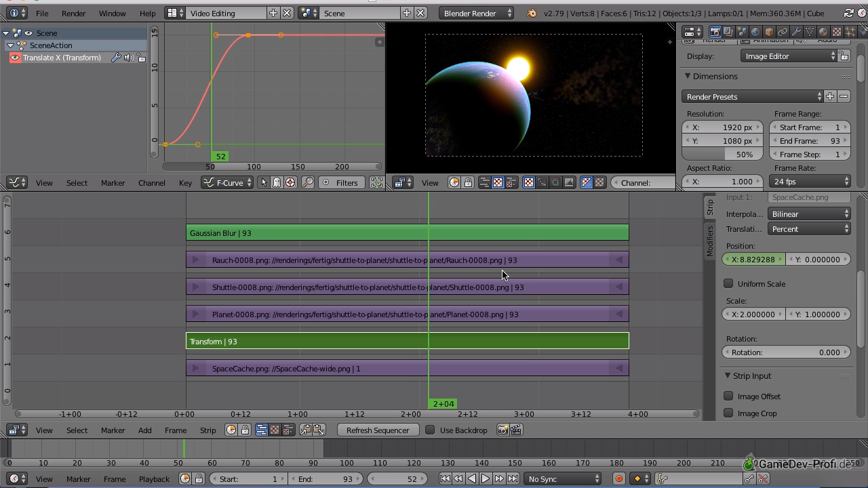Open the Help menu

[x=147, y=13]
